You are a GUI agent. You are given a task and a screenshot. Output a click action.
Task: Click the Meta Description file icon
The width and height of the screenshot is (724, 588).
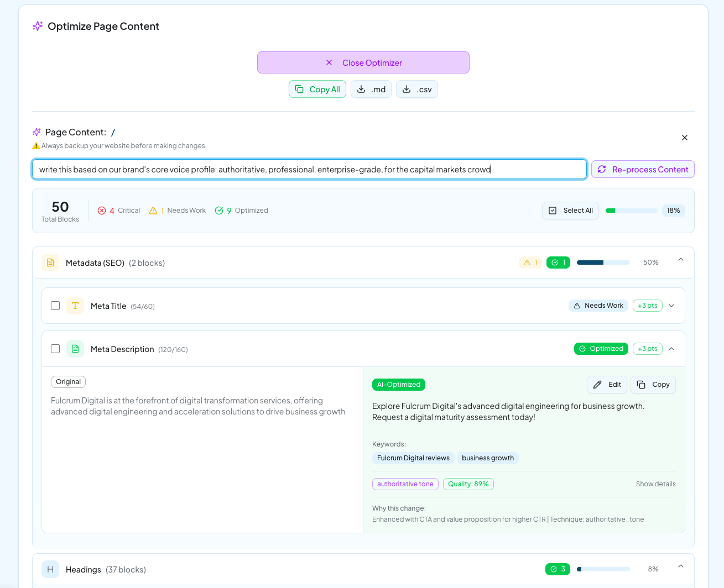75,349
